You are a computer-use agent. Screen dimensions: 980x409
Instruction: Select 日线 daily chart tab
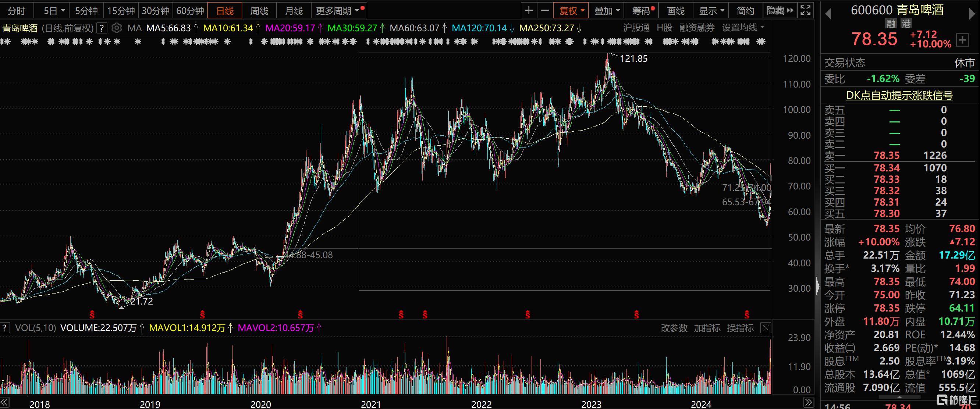[225, 11]
